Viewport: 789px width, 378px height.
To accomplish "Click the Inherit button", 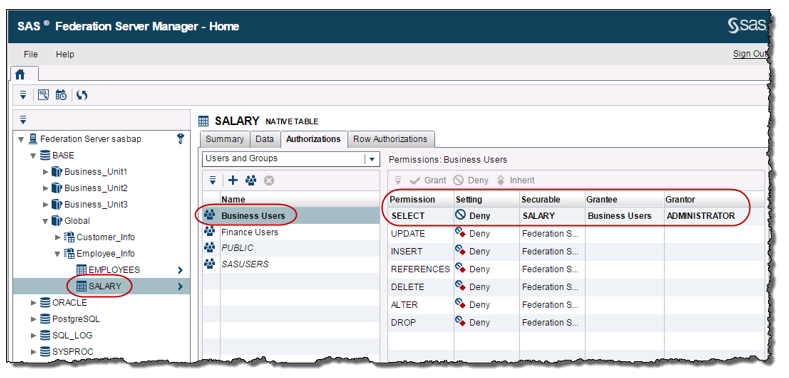I will [515, 180].
